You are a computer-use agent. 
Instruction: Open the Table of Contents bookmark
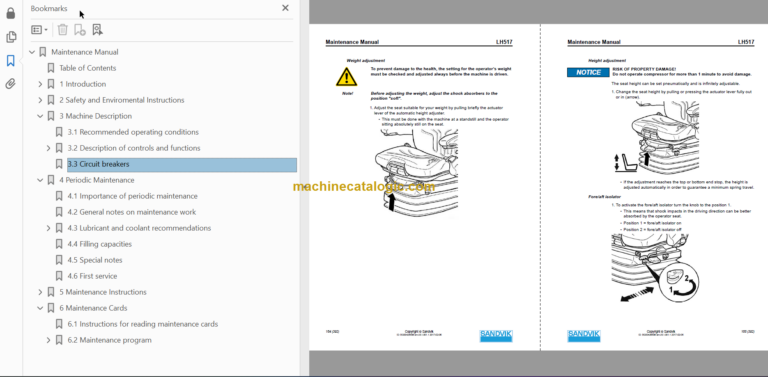pos(88,68)
